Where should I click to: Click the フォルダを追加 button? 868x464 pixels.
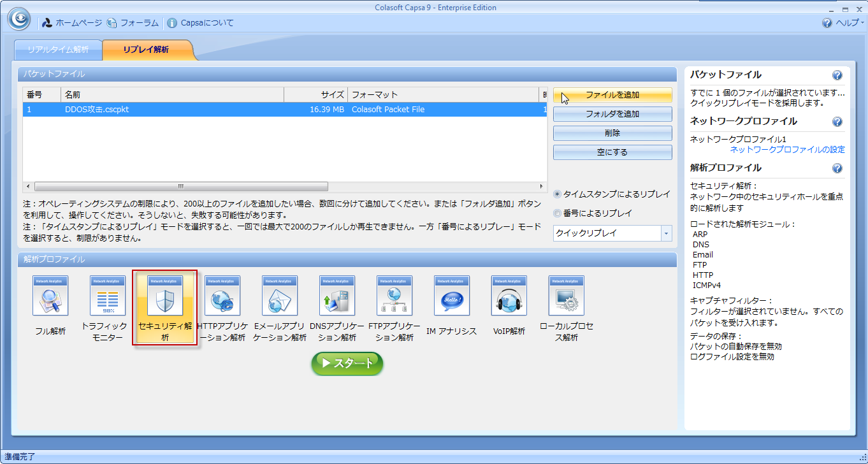coord(612,114)
